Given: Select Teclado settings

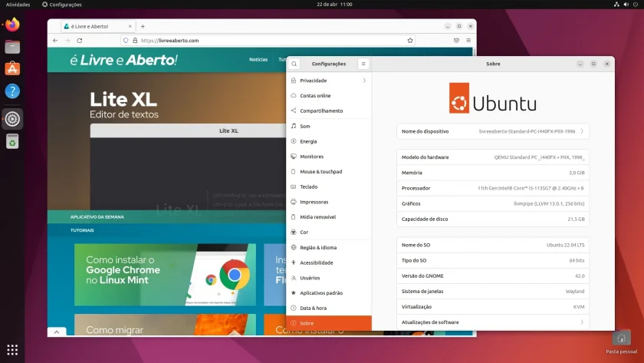Looking at the screenshot, I should 329,186.
